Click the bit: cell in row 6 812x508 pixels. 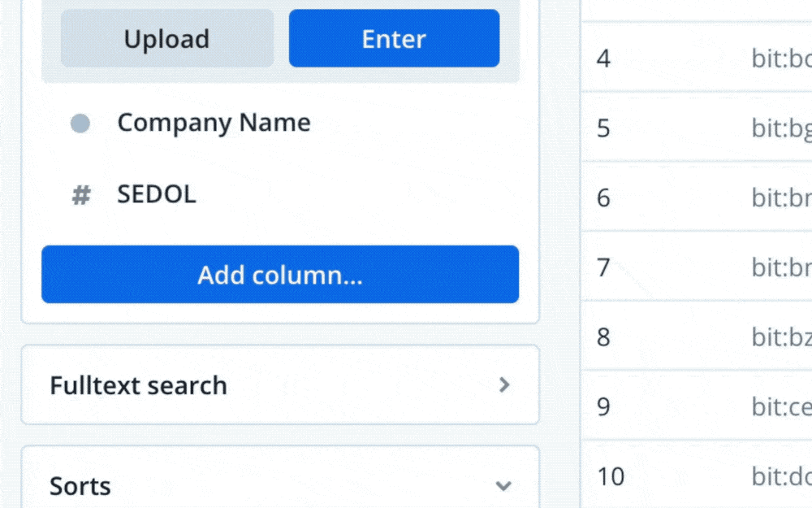point(780,198)
